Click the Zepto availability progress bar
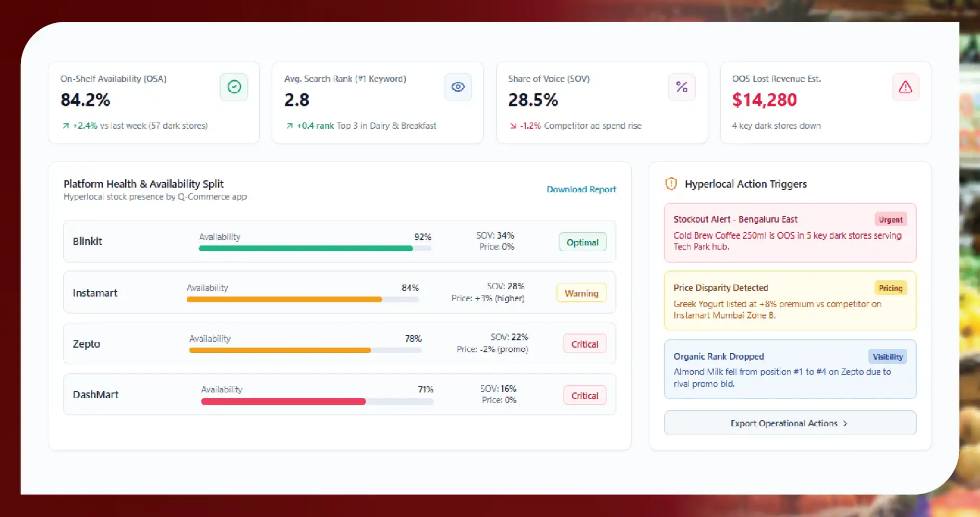This screenshot has height=517, width=980. pyautogui.click(x=306, y=351)
